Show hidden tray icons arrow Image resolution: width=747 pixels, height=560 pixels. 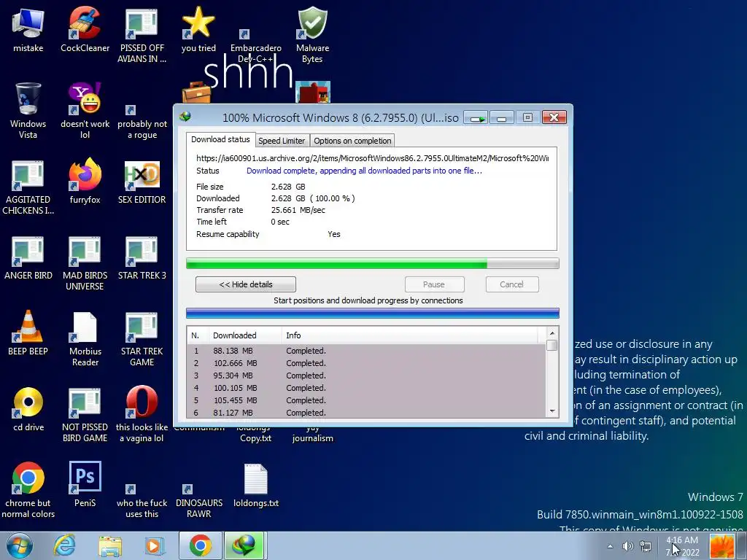[x=610, y=546]
